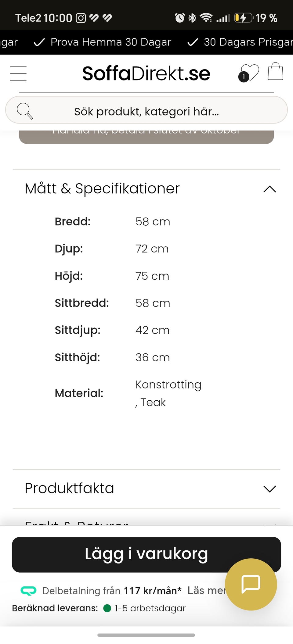Collapse Mått & Specifikationer chevron
This screenshot has width=293, height=644.
point(270,189)
